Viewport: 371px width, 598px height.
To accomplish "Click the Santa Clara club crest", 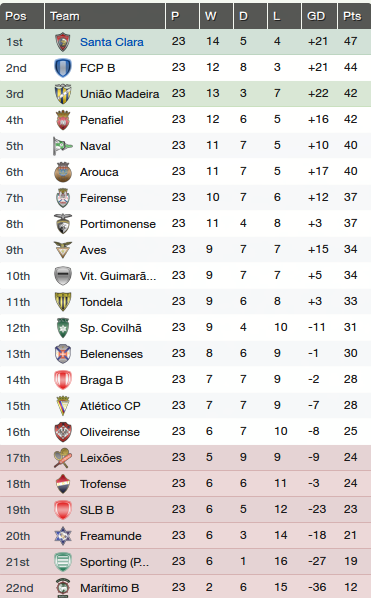I will click(x=63, y=42).
